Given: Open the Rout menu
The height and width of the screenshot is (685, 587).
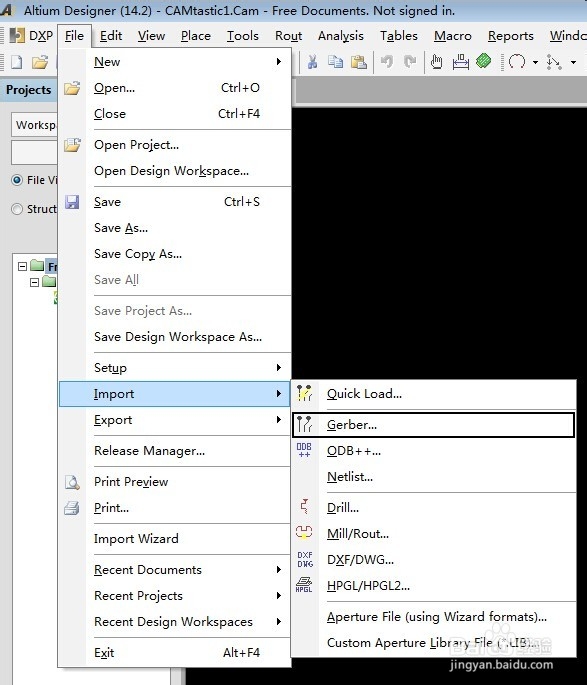Looking at the screenshot, I should [x=288, y=36].
